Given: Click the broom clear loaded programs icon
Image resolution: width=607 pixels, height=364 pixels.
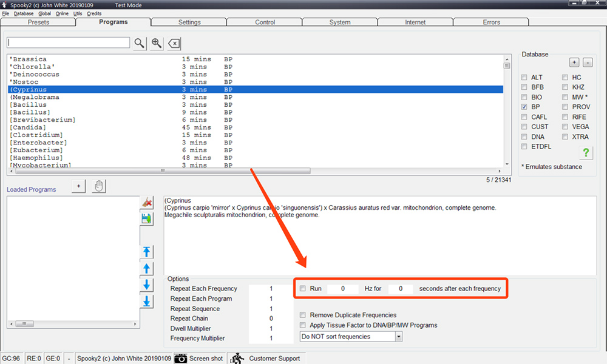Looking at the screenshot, I should (x=146, y=203).
